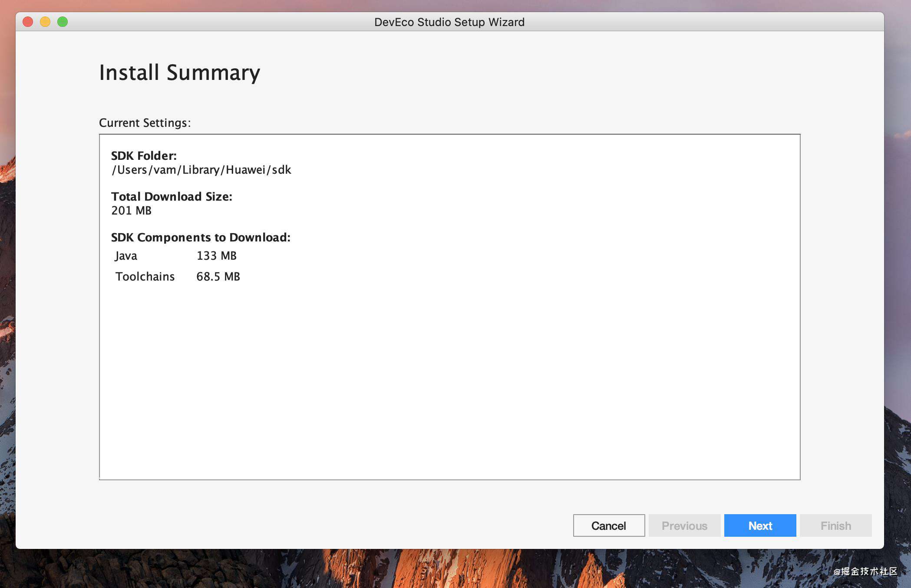911x588 pixels.
Task: Cancel the setup wizard
Action: 609,525
